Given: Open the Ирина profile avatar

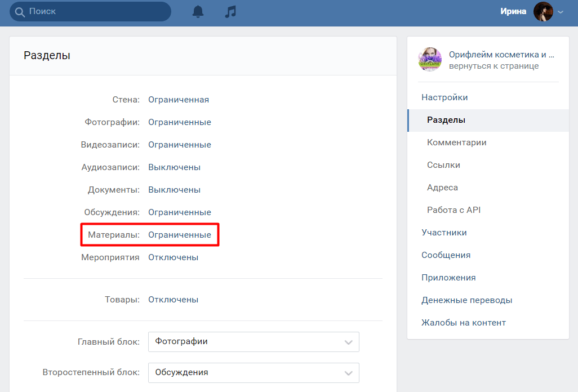Looking at the screenshot, I should [x=543, y=12].
